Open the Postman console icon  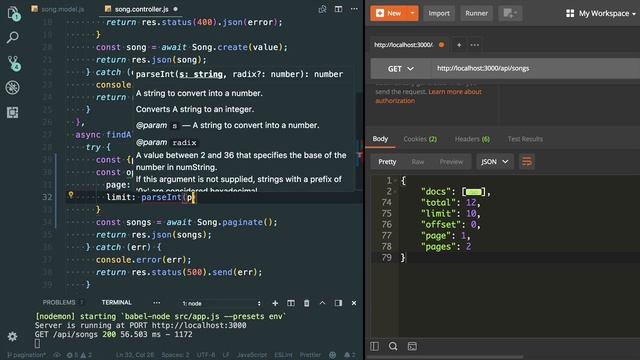click(x=412, y=347)
